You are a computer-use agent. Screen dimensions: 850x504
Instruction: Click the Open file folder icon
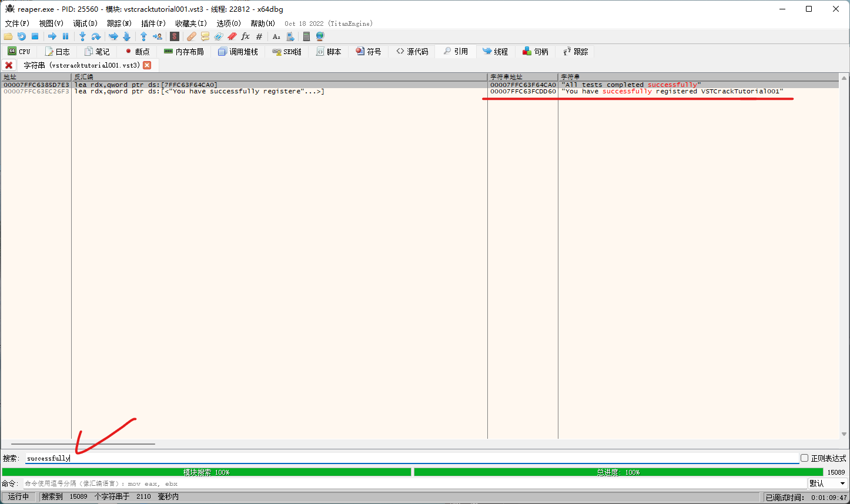[x=8, y=36]
